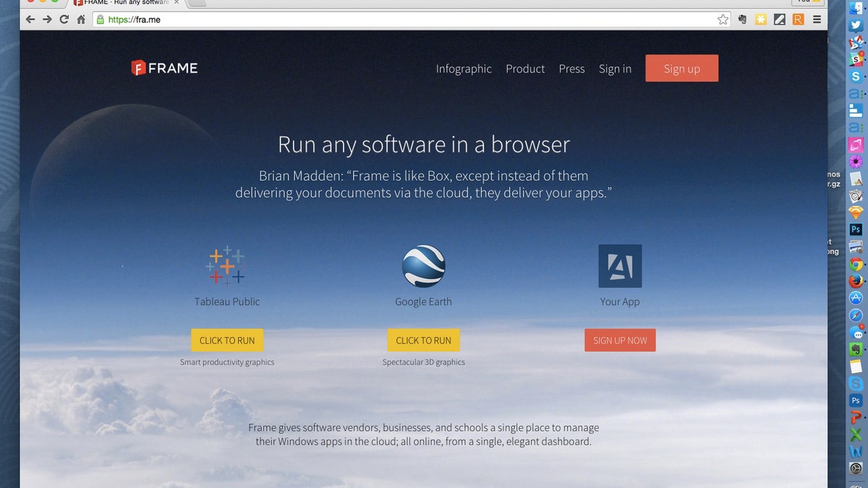Open the App Store from the dock
This screenshot has height=488, width=868.
[x=856, y=298]
